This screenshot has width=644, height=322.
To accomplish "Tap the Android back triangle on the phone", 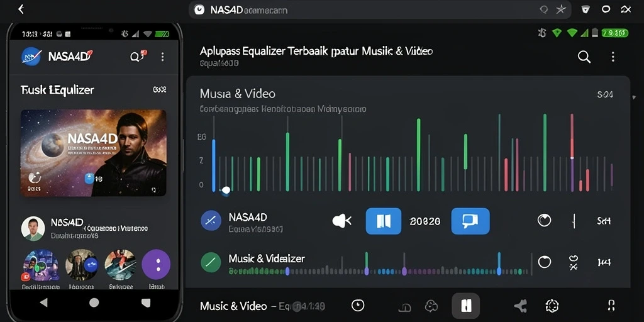I will click(x=43, y=303).
